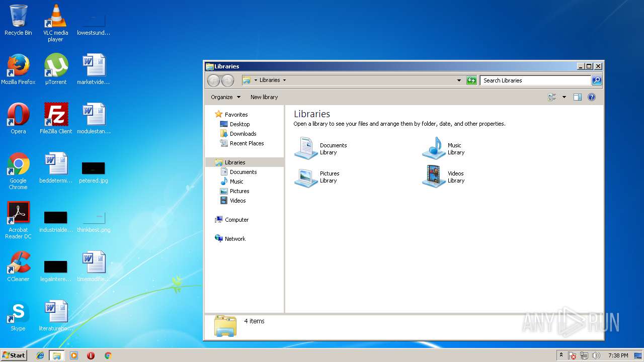This screenshot has height=362, width=644.
Task: Select the beddetermi... Word document on desktop
Action: [x=56, y=168]
